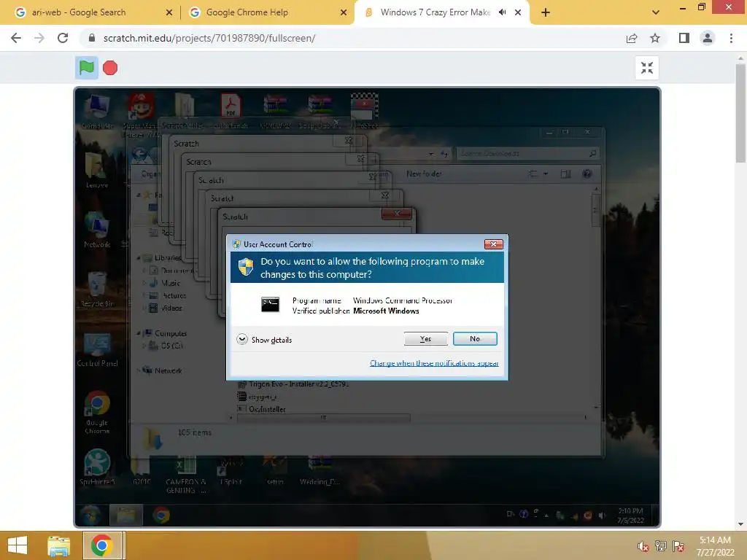Switch to ari-web Google Search tab
Viewport: 747px width, 560px height.
pyautogui.click(x=90, y=12)
